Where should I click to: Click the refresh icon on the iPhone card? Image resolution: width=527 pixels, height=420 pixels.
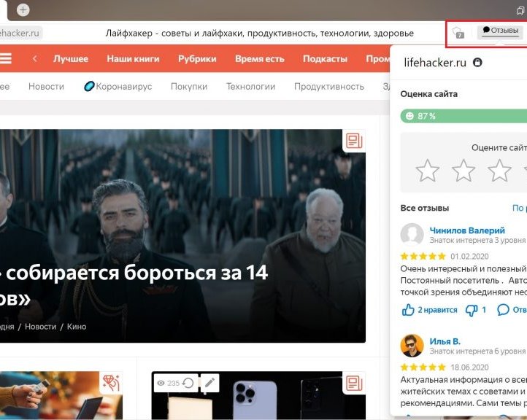click(x=189, y=383)
